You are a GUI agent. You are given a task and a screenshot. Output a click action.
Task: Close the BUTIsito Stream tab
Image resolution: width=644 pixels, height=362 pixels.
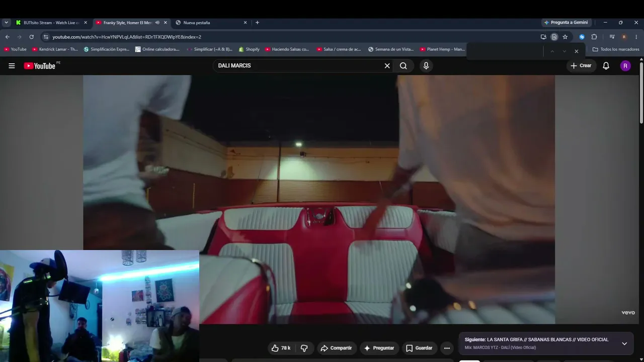(86, 23)
